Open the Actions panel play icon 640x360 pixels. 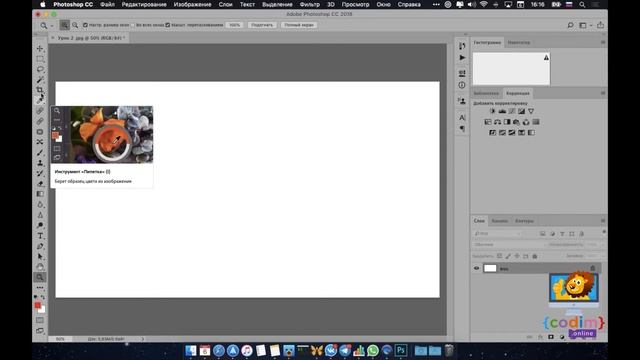pyautogui.click(x=462, y=58)
